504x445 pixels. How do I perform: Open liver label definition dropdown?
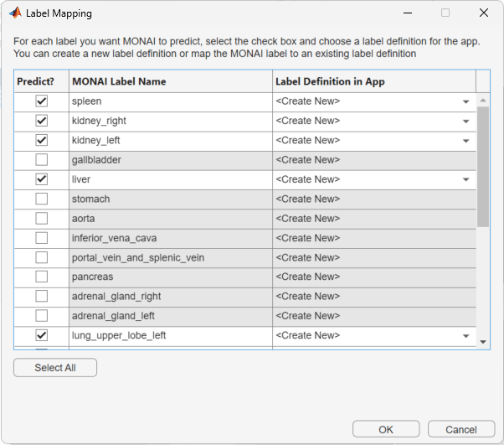click(465, 179)
